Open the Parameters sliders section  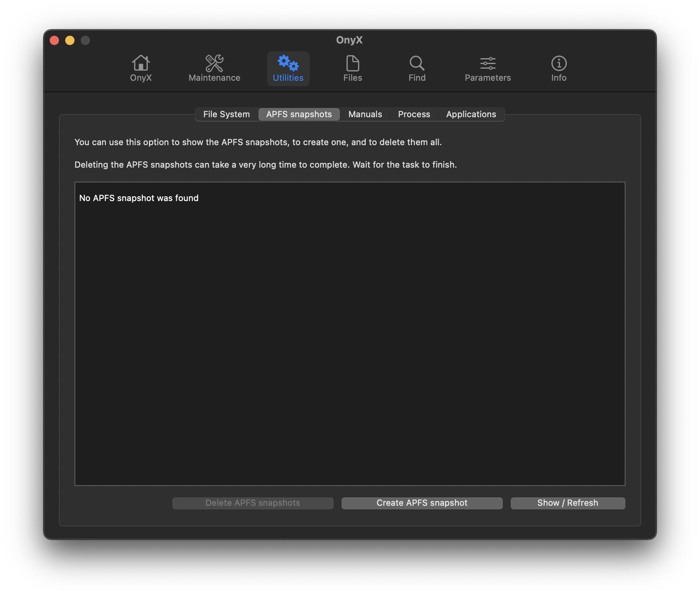point(488,69)
